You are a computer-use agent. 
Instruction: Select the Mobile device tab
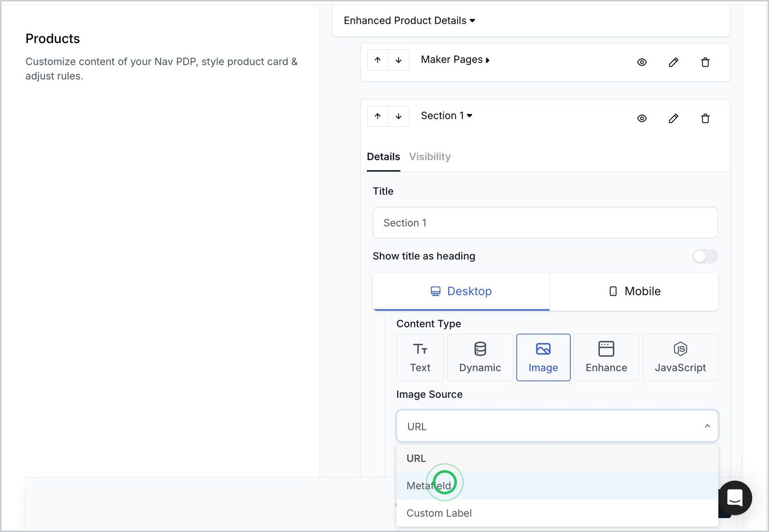tap(634, 291)
